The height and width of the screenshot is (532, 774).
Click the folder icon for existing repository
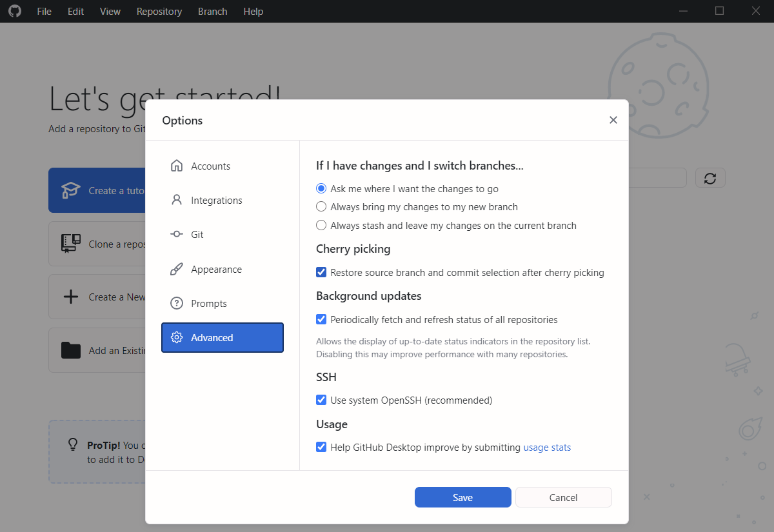coord(72,350)
